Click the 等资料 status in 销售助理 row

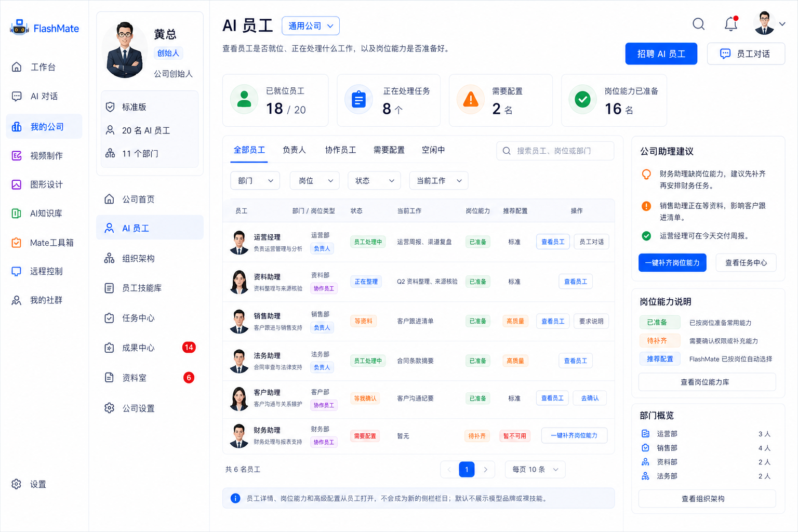coord(363,321)
